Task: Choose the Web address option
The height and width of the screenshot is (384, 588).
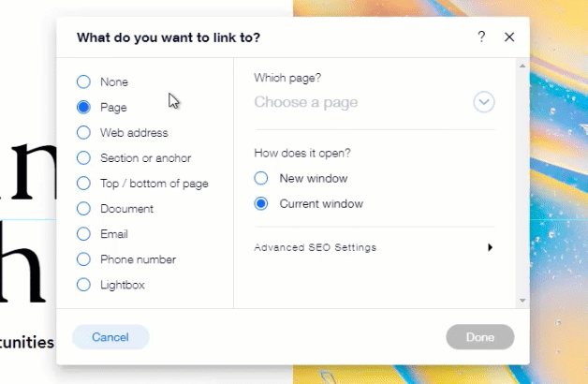Action: click(83, 133)
